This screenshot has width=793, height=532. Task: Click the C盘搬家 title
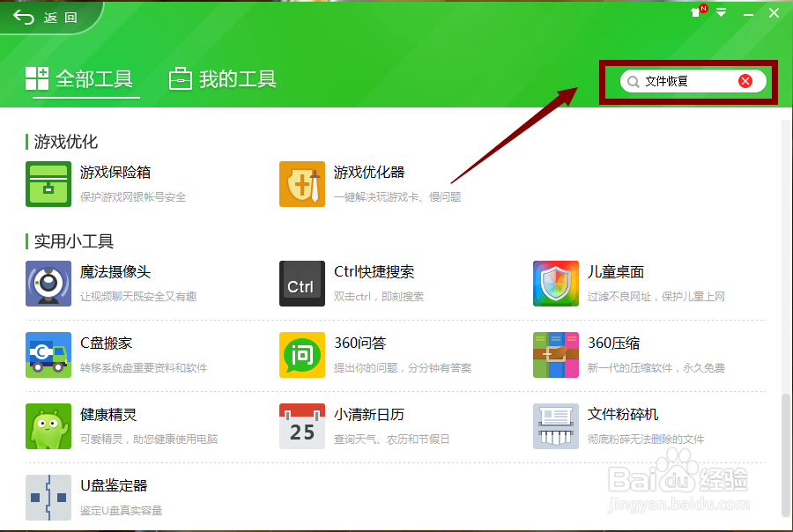point(107,344)
